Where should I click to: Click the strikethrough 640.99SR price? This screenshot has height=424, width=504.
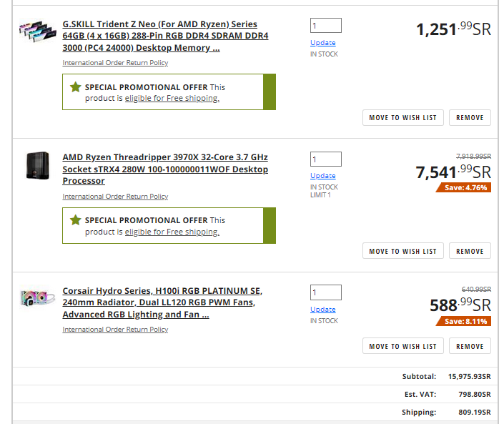[476, 290]
